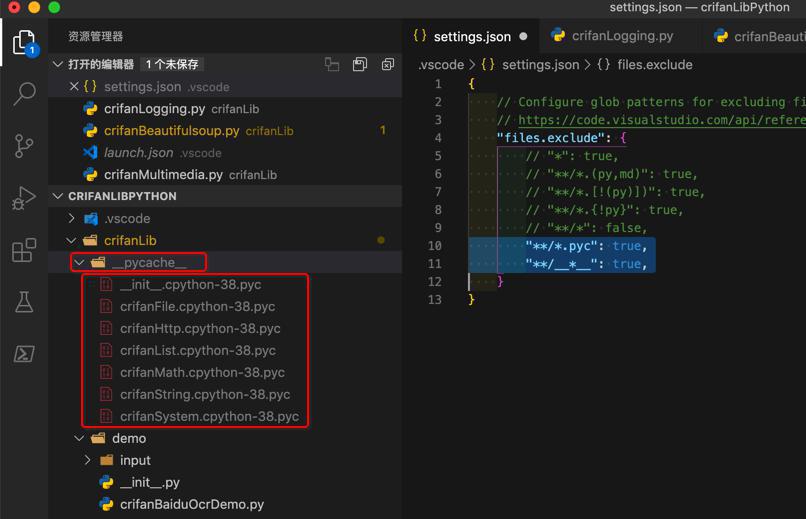Screen dimensions: 806x519
Task: Click files.exclude in the breadcrumb path
Action: point(654,65)
